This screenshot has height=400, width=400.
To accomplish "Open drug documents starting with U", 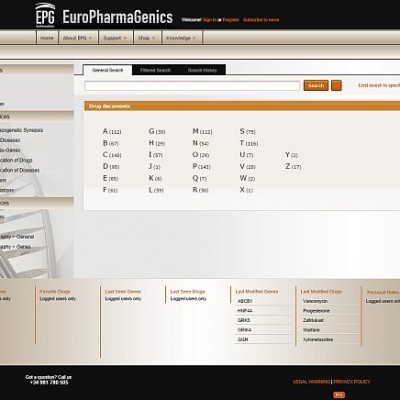I will tap(246, 155).
